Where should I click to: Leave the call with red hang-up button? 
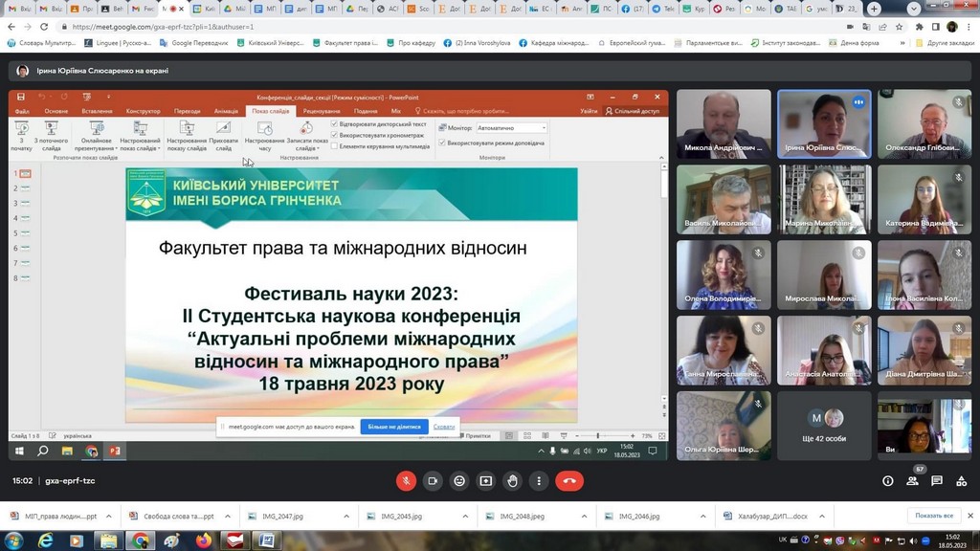[569, 481]
